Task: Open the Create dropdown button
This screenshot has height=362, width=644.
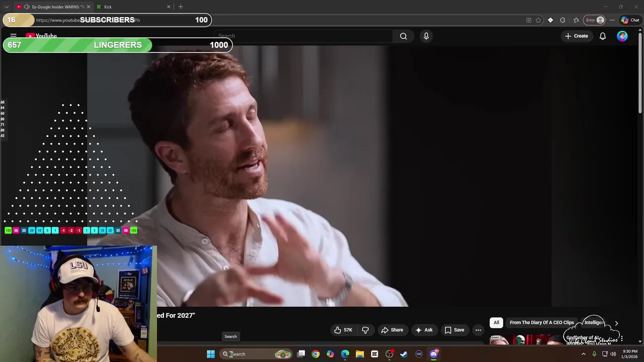Action: coord(577,36)
